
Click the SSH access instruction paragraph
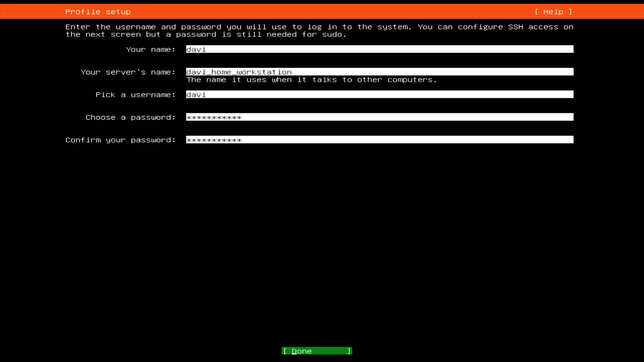(x=319, y=31)
